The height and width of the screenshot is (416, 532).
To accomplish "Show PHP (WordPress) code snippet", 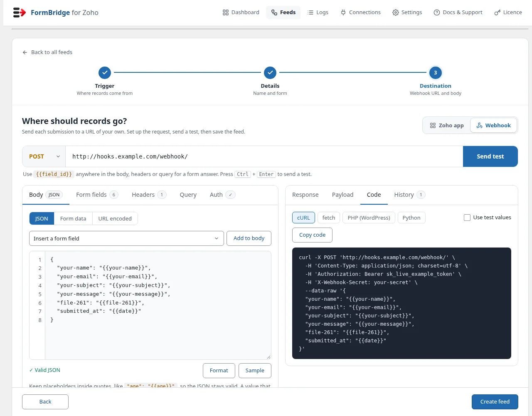I will 369,218.
